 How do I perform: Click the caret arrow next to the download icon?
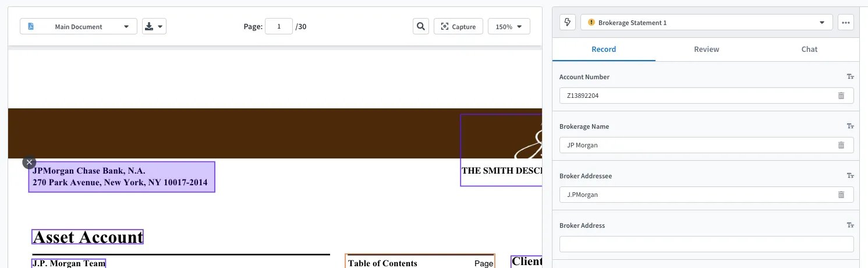(160, 26)
